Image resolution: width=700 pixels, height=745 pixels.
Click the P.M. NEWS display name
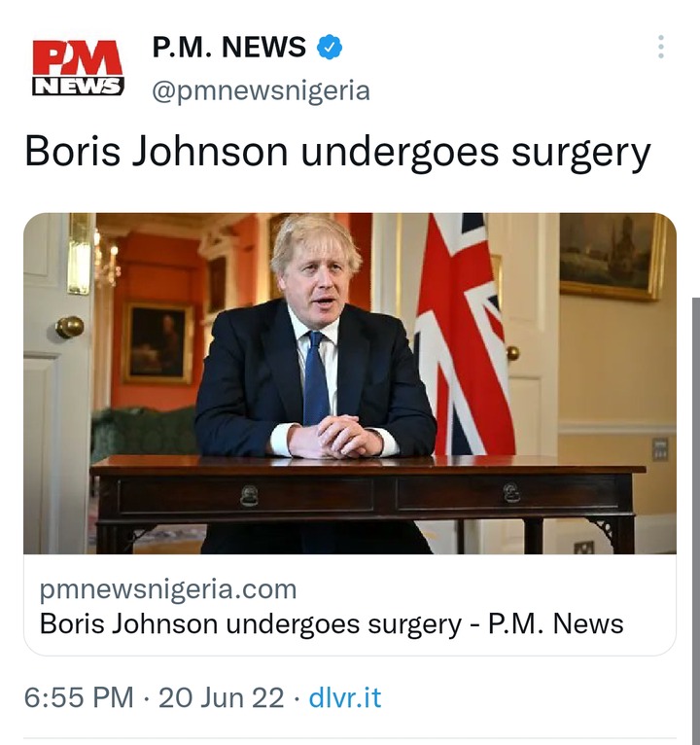point(228,47)
